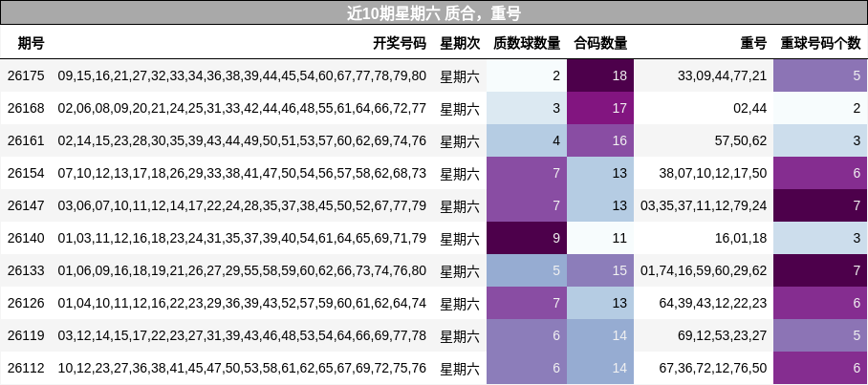Screen dimensions: 868x385
Task: Select winning numbers of issue 26168 starting 02,06,08
Action: tap(242, 108)
